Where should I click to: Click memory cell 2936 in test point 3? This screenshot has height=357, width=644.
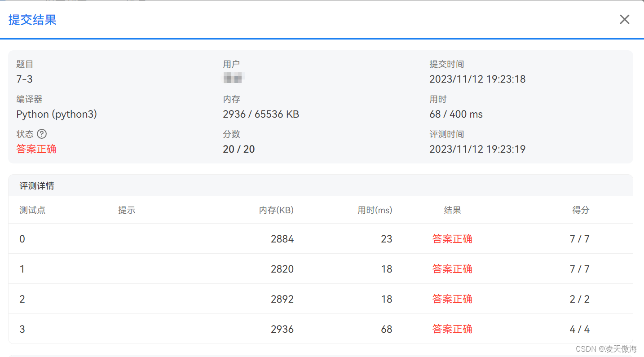coord(282,329)
